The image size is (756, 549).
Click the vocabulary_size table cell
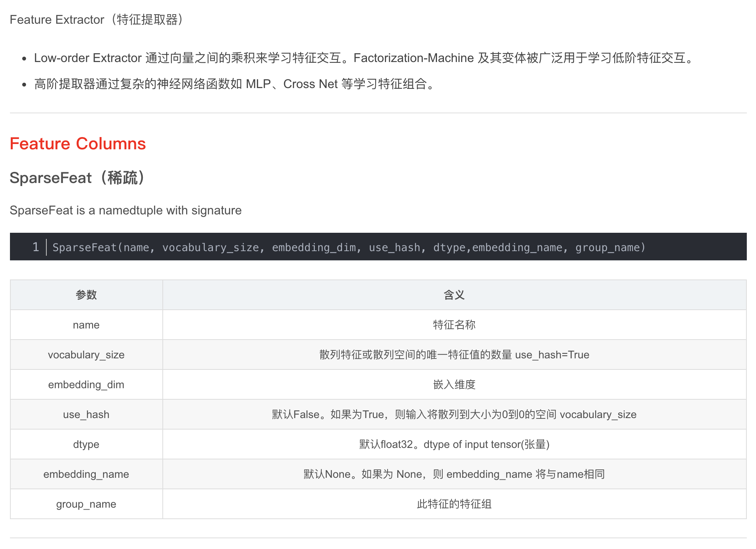click(x=86, y=355)
